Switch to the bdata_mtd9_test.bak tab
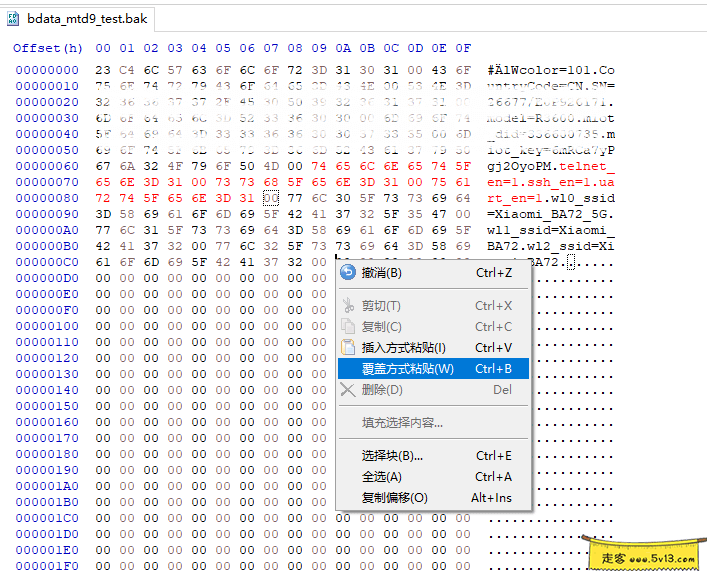Viewport: 707px width, 571px height. point(77,19)
